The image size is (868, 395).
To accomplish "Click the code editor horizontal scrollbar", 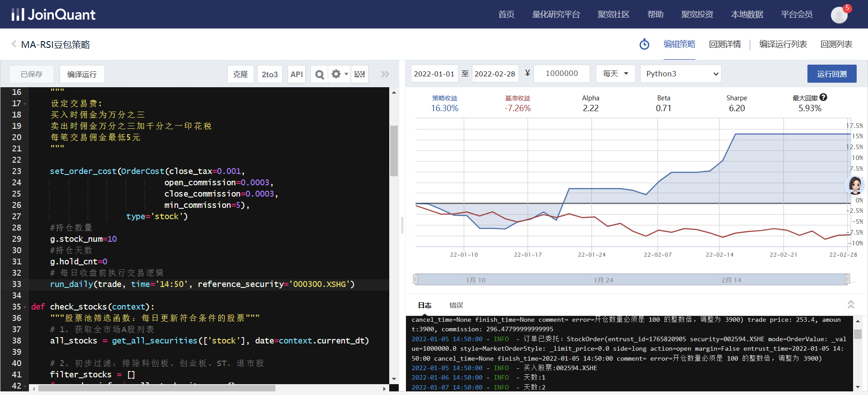I will pos(157,388).
